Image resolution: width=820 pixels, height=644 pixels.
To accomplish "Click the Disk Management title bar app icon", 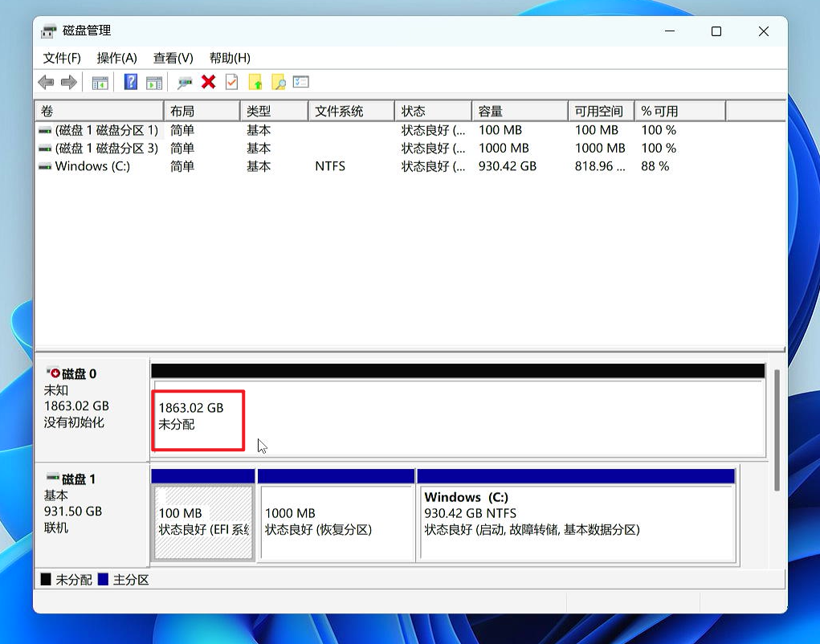I will tap(49, 31).
